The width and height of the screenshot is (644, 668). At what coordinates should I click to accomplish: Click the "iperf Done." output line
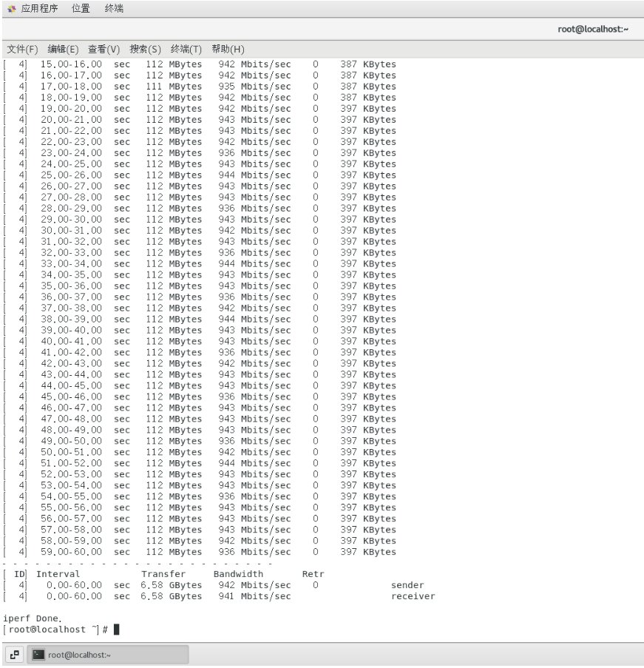(x=33, y=618)
